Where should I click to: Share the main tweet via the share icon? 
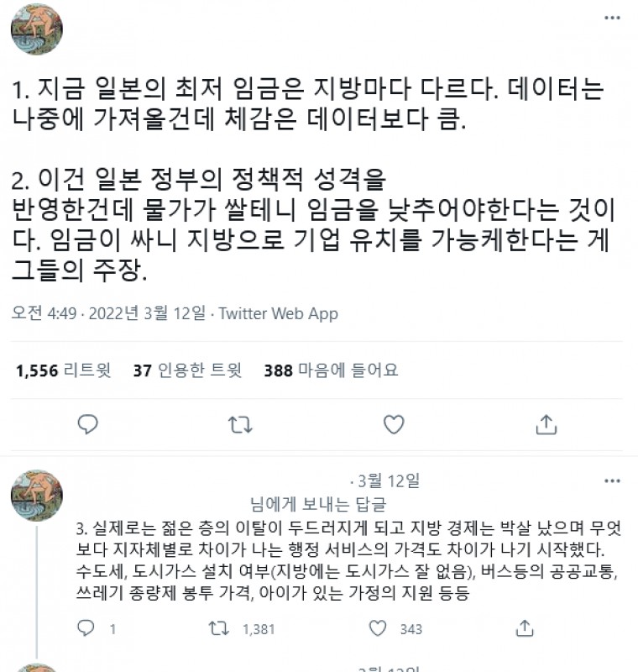click(546, 424)
